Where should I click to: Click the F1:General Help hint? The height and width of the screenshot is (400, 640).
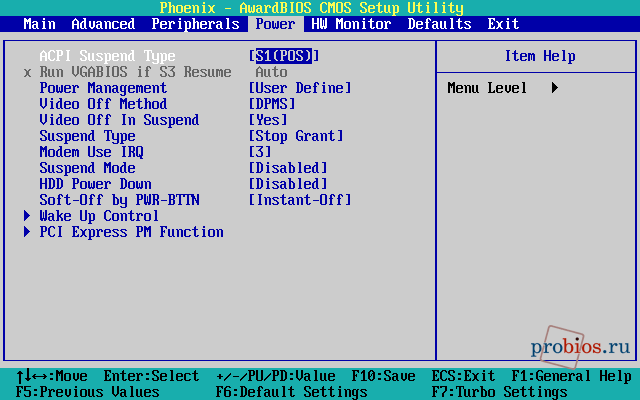[x=571, y=376]
